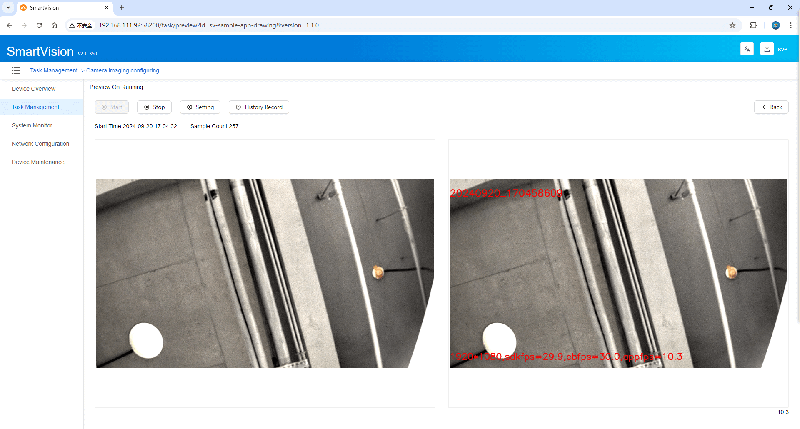Go back with the Back button
The width and height of the screenshot is (800, 429).
coord(771,107)
